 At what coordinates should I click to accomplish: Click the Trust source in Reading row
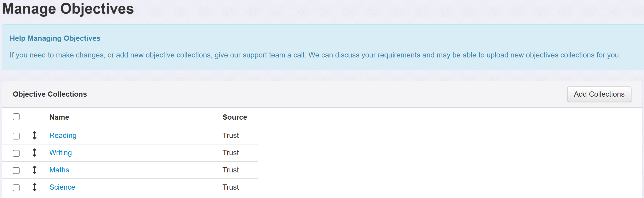point(231,135)
